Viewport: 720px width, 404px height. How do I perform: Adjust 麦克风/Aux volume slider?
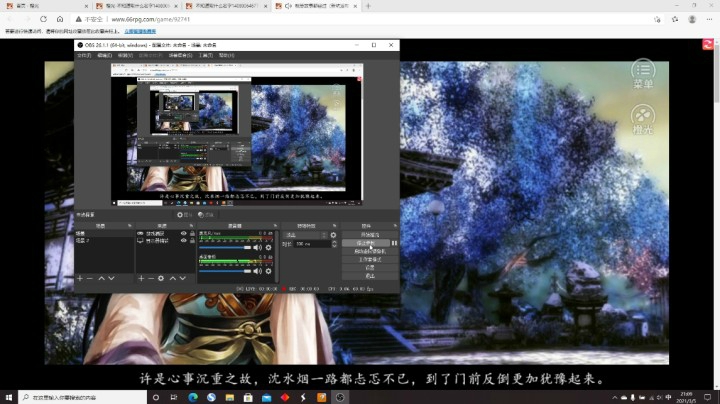(x=225, y=247)
